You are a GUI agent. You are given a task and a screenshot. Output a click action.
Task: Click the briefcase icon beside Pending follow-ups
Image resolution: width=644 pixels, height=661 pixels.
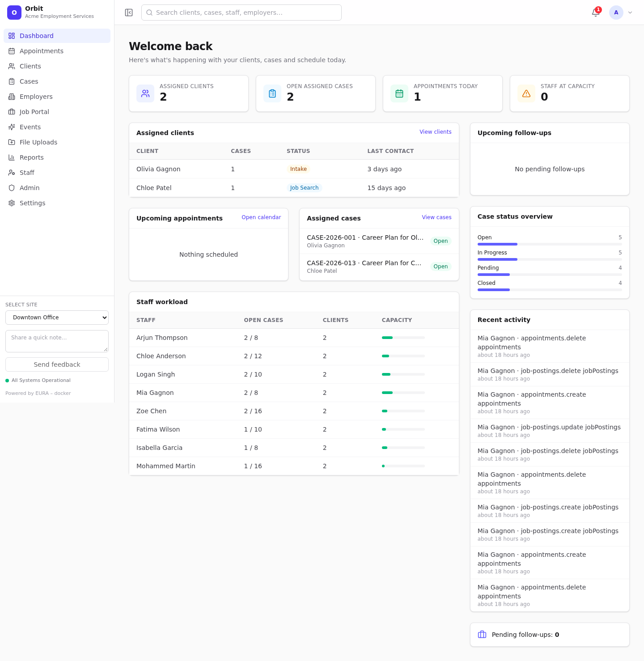(482, 635)
